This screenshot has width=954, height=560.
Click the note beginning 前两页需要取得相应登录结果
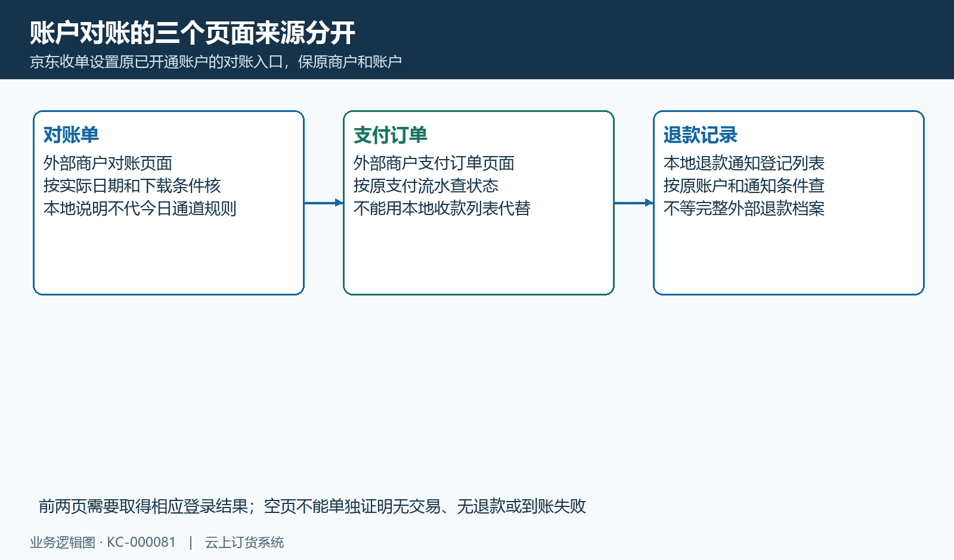[312, 506]
